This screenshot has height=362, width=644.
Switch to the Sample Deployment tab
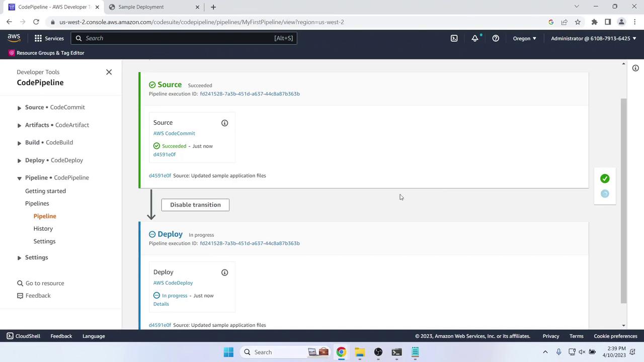tap(153, 7)
